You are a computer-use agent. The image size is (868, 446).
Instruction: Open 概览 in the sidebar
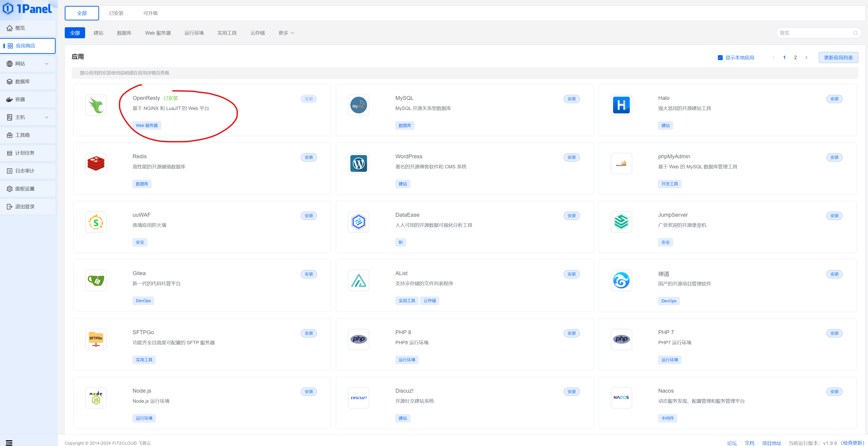(28, 28)
